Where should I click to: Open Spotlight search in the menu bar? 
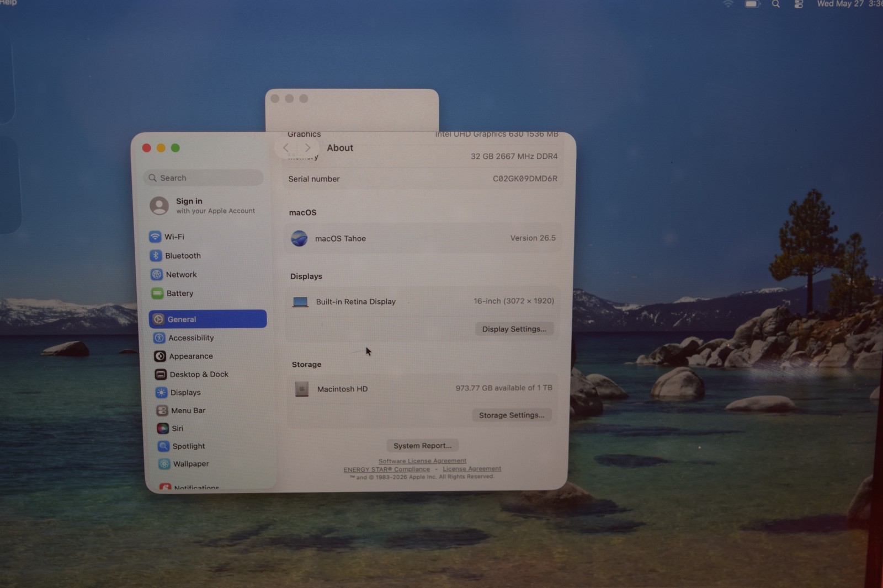click(776, 4)
